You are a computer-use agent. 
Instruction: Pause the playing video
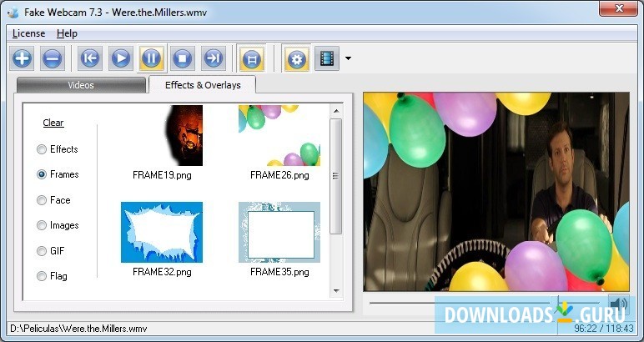click(152, 58)
